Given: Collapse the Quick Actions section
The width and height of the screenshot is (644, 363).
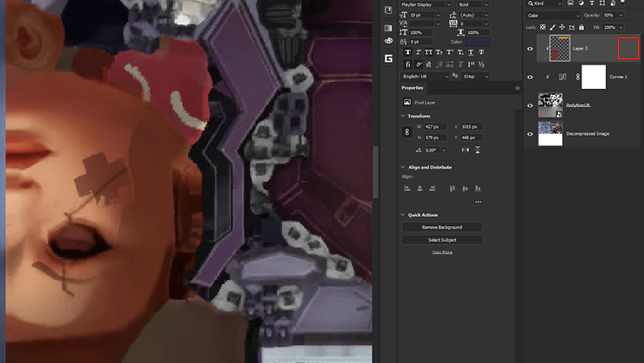Looking at the screenshot, I should click(x=403, y=215).
